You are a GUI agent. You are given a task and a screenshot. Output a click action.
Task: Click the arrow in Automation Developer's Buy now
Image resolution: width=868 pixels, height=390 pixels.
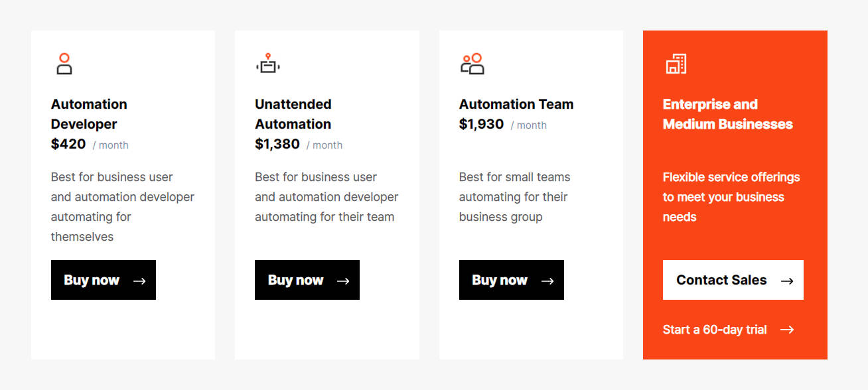(139, 281)
